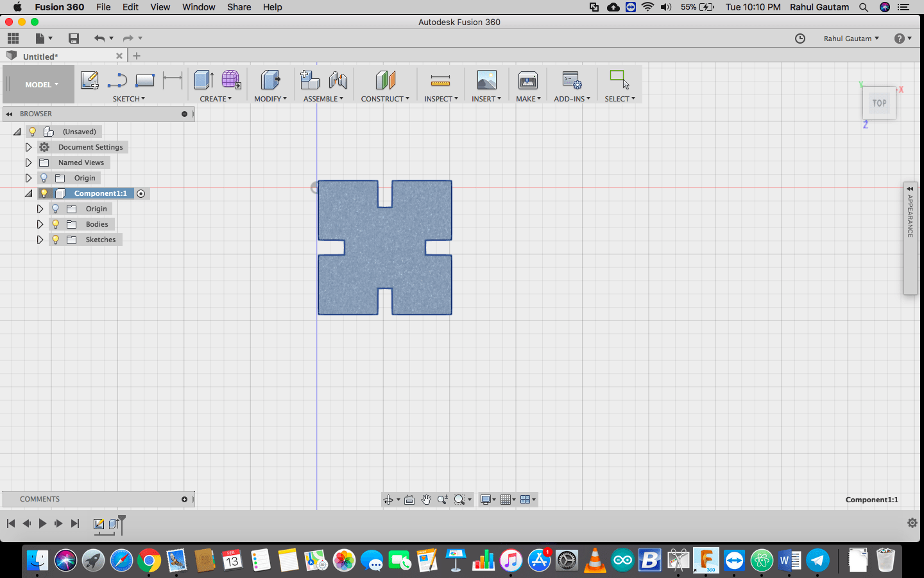The image size is (924, 578).
Task: Open the View menu
Action: pos(160,7)
